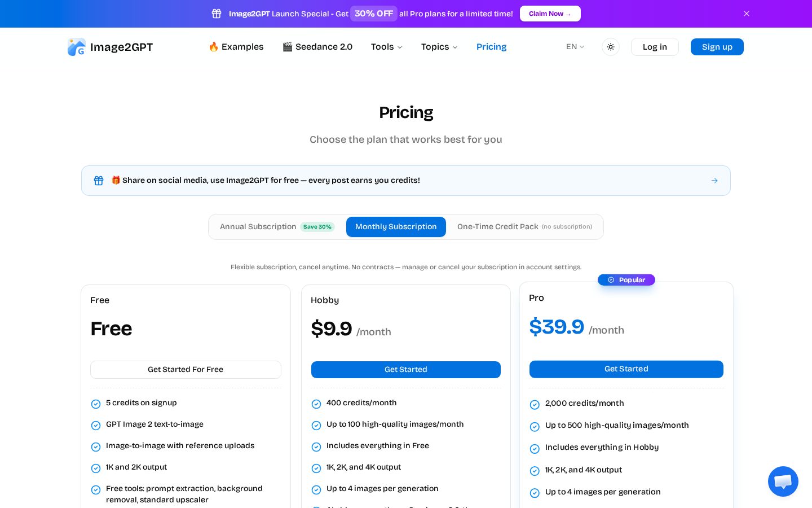Image resolution: width=812 pixels, height=508 pixels.
Task: Click the Image2GPT brand name
Action: pos(121,47)
